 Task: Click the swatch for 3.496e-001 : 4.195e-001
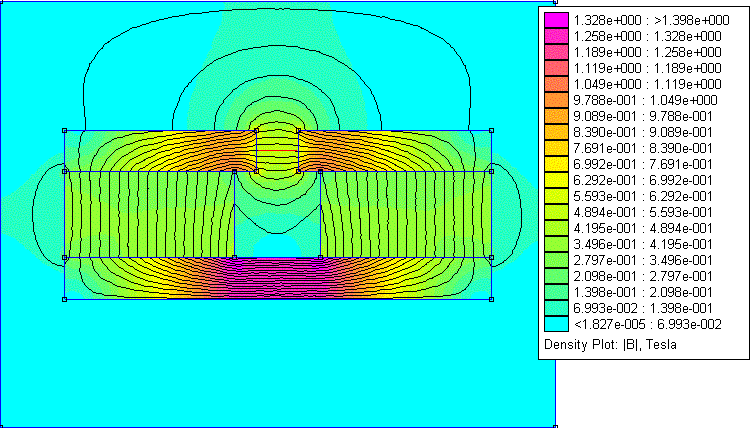pos(556,244)
